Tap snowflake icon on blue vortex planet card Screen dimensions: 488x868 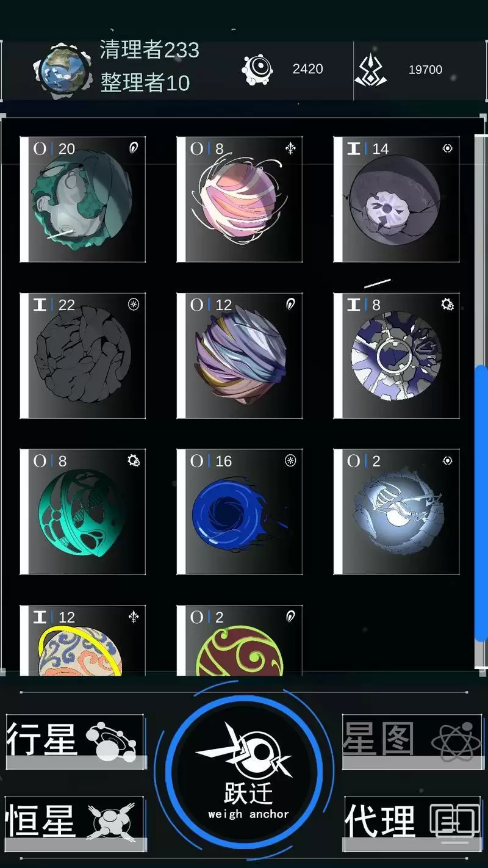click(x=290, y=461)
